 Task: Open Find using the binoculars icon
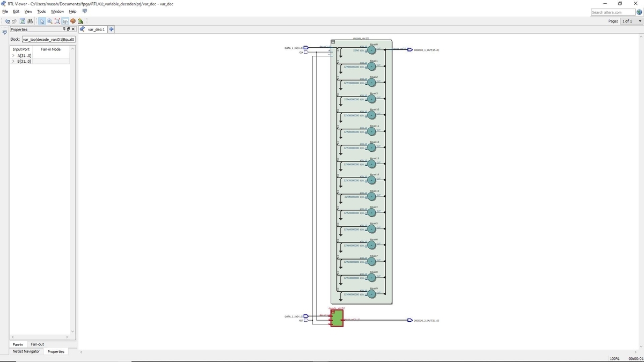[x=30, y=21]
